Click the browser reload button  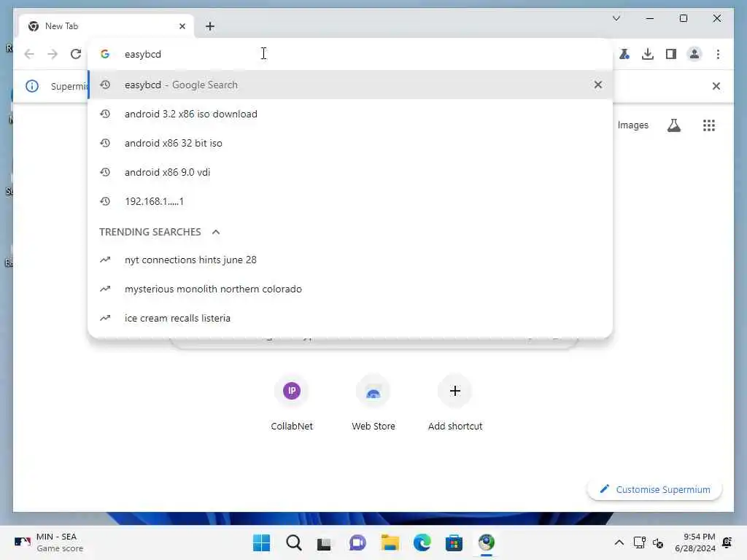click(76, 54)
